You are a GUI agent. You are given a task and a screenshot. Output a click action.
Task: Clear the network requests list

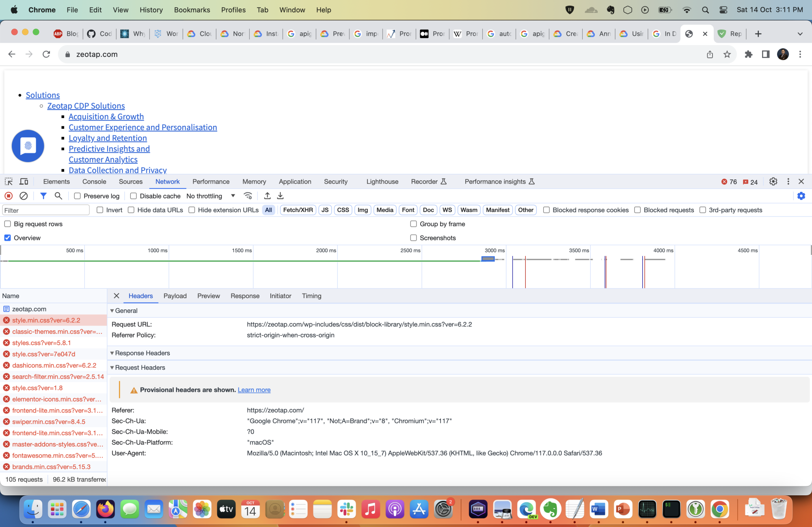pyautogui.click(x=24, y=196)
